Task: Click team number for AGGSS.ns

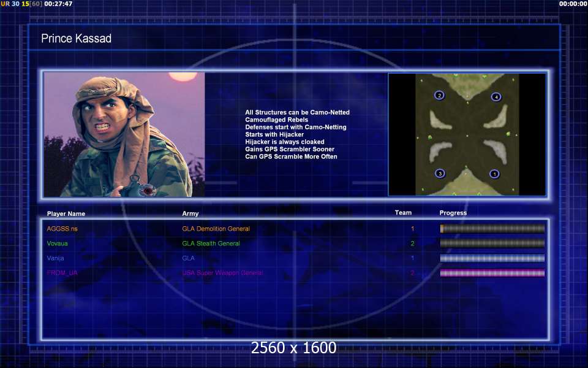Action: click(412, 229)
